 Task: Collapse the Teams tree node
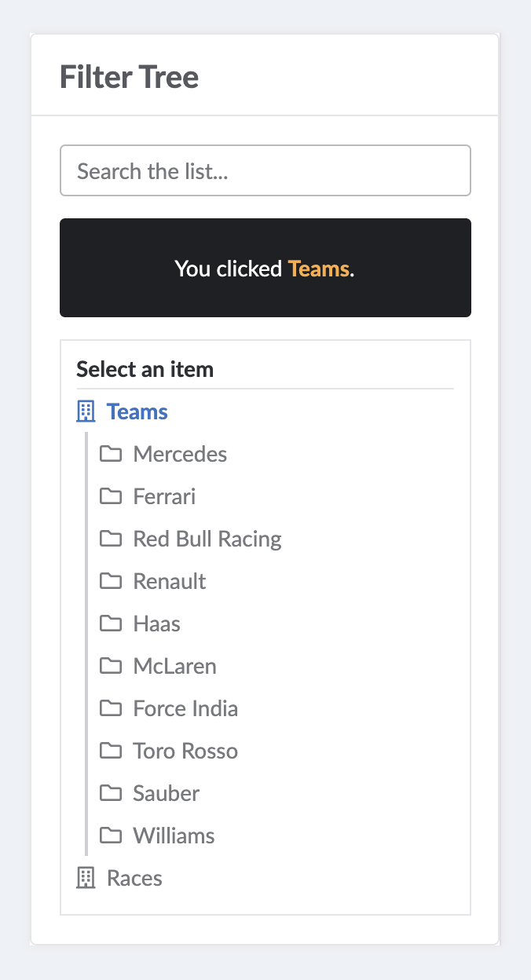click(x=137, y=411)
